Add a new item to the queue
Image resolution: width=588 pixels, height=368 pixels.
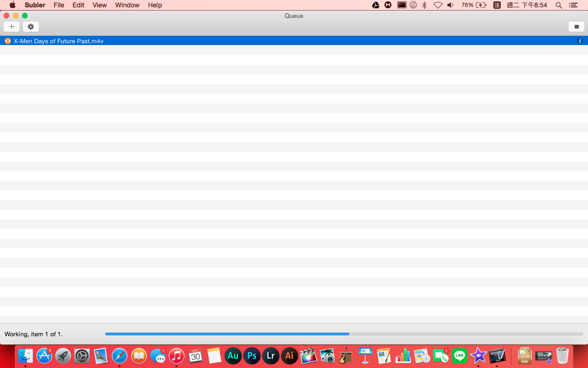(11, 27)
